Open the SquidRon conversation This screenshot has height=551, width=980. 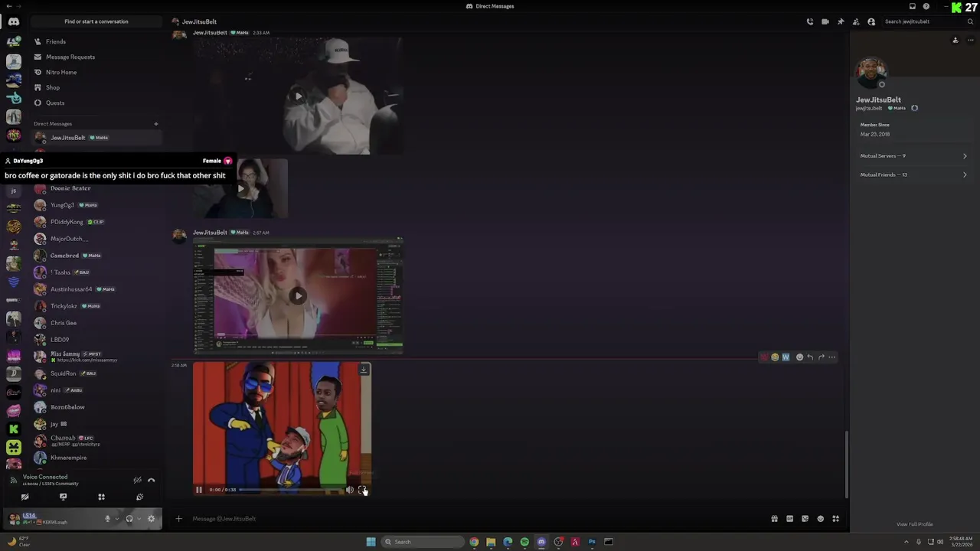[x=96, y=373]
